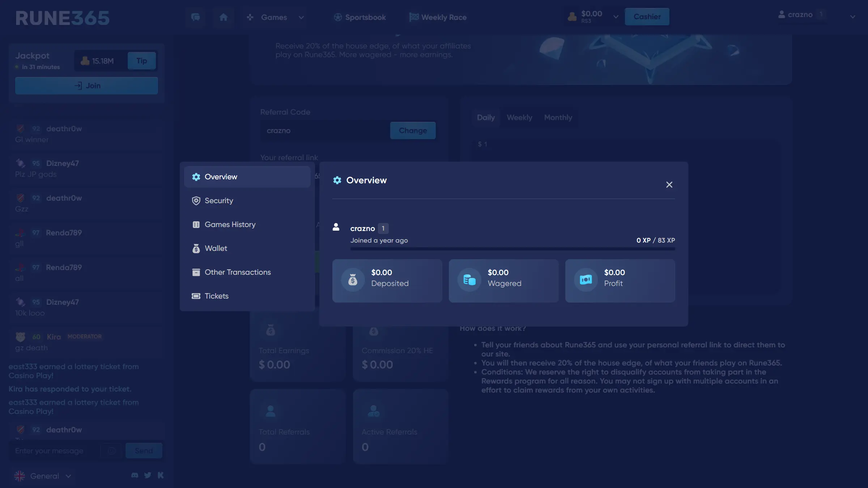Click the RUNE365 logo
868x488 pixels.
pyautogui.click(x=62, y=18)
